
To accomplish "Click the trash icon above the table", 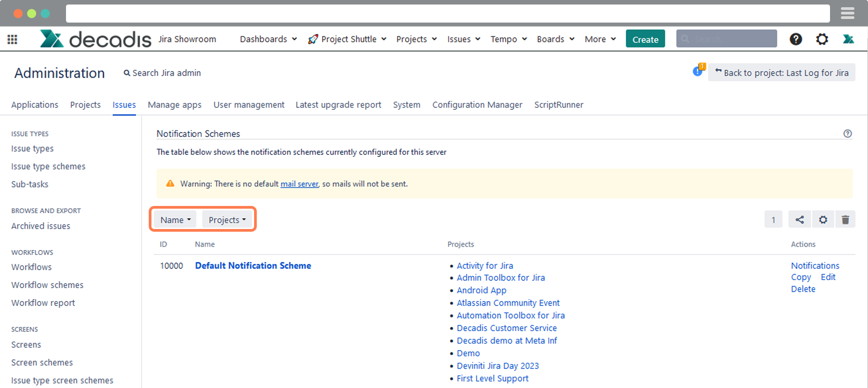I will point(845,220).
